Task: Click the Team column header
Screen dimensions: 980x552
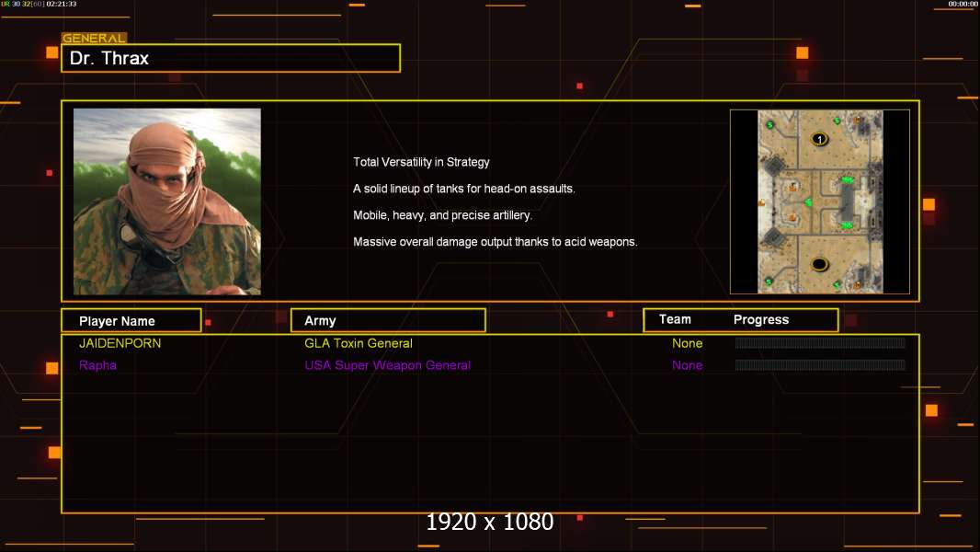Action: click(x=675, y=319)
